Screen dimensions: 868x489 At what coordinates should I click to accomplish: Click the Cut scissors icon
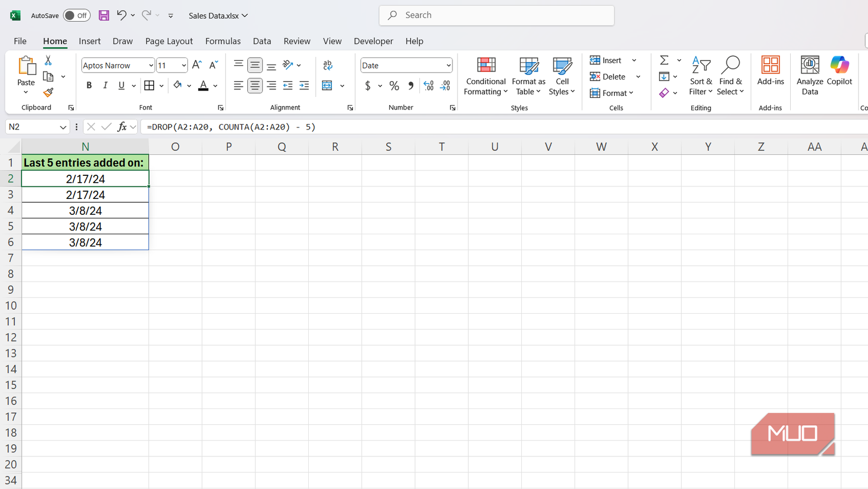coord(48,61)
